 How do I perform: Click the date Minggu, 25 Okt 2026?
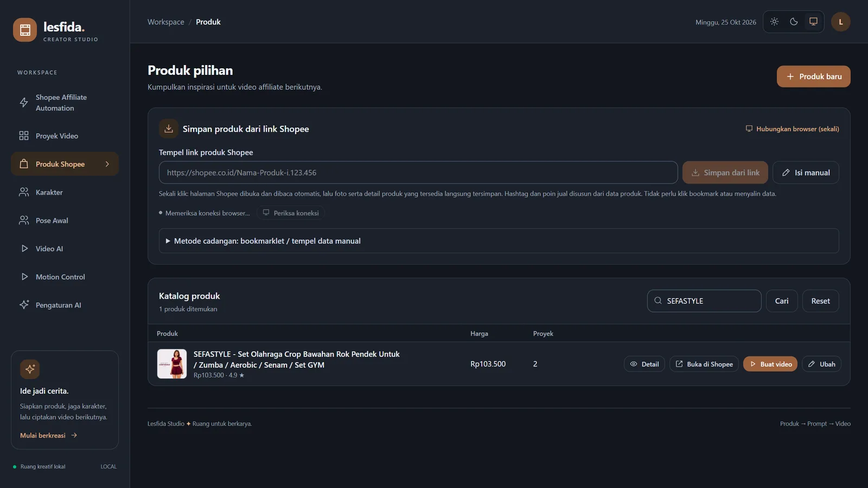coord(726,22)
